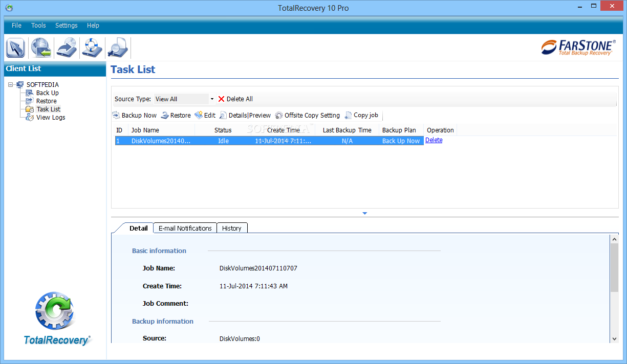The height and width of the screenshot is (364, 627).
Task: Switch to the History tab
Action: coord(232,228)
